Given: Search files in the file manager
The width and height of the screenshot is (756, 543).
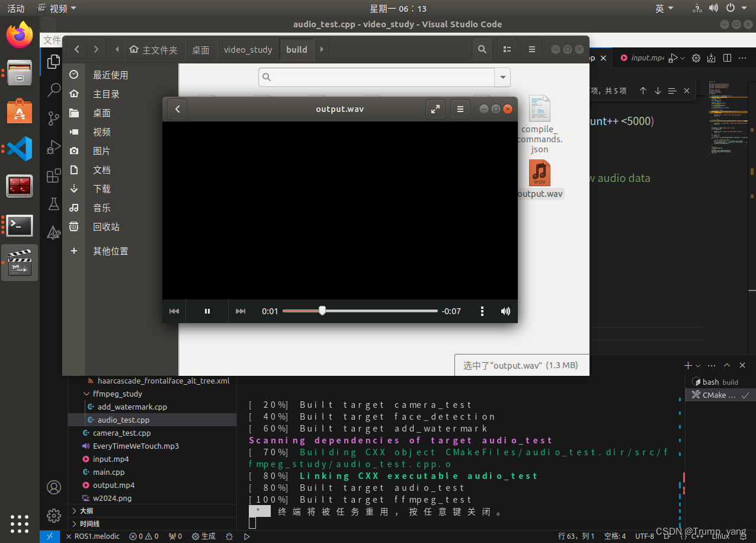Looking at the screenshot, I should click(482, 49).
